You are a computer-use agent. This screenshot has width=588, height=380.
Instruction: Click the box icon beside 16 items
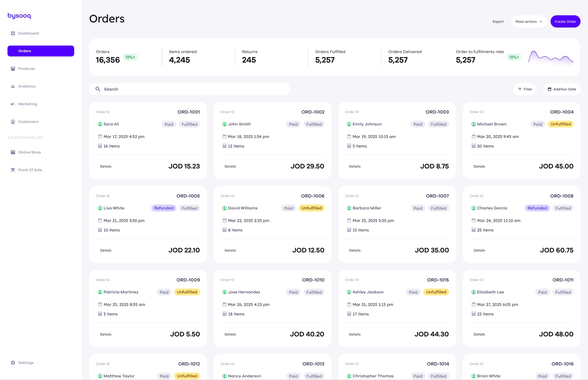[x=100, y=146]
